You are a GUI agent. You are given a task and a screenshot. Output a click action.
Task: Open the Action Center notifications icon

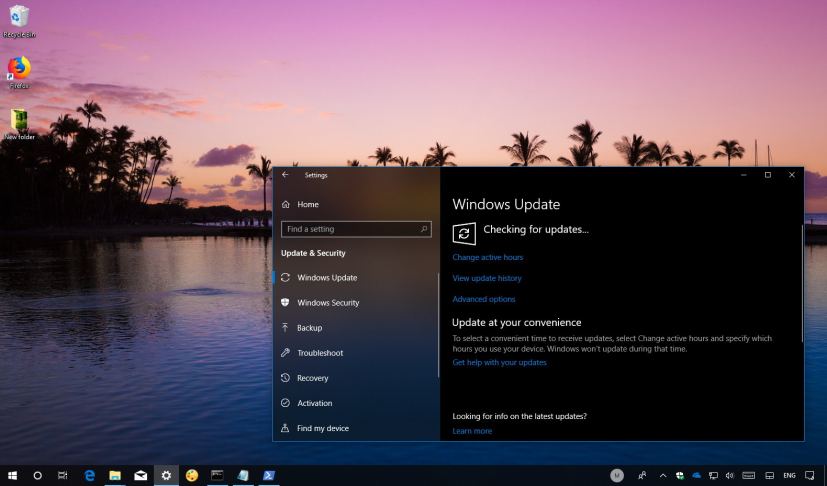click(810, 475)
